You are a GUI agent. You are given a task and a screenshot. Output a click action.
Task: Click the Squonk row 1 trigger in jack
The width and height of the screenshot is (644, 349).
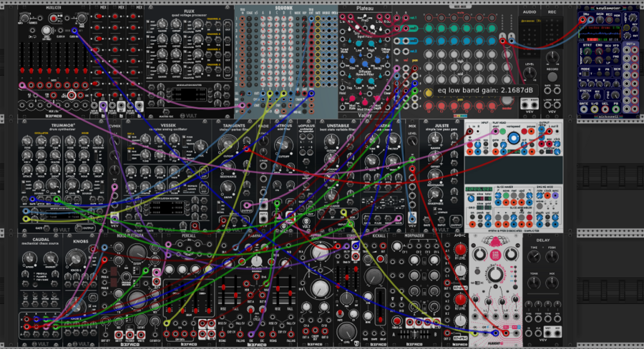pyautogui.click(x=243, y=19)
